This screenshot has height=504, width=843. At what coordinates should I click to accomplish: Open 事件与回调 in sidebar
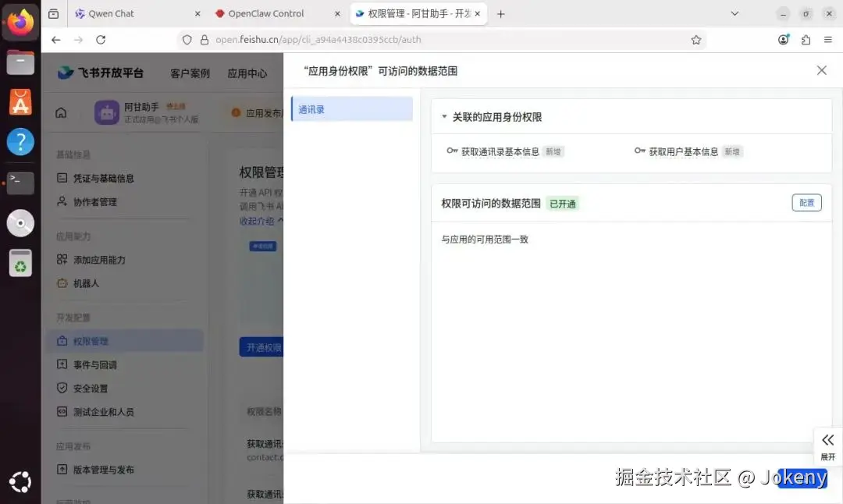pos(94,364)
